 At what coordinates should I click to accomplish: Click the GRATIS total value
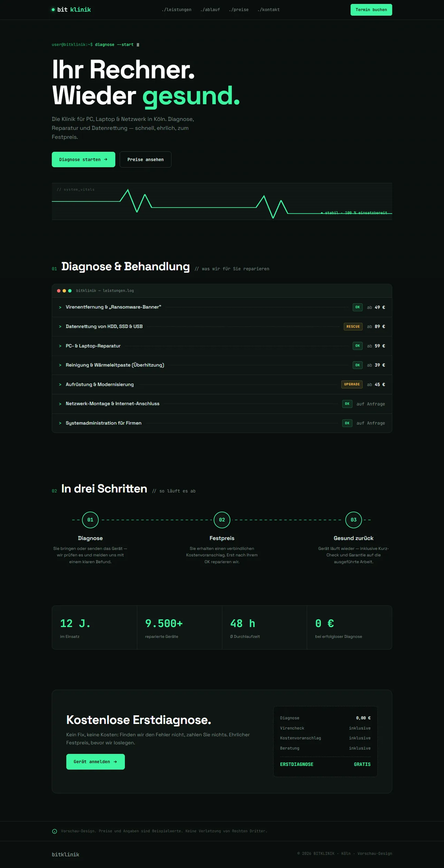tap(362, 765)
